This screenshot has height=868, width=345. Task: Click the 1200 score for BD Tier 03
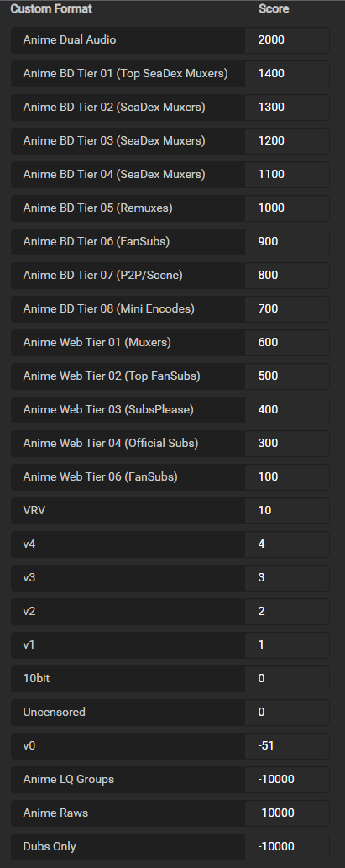[x=287, y=140]
